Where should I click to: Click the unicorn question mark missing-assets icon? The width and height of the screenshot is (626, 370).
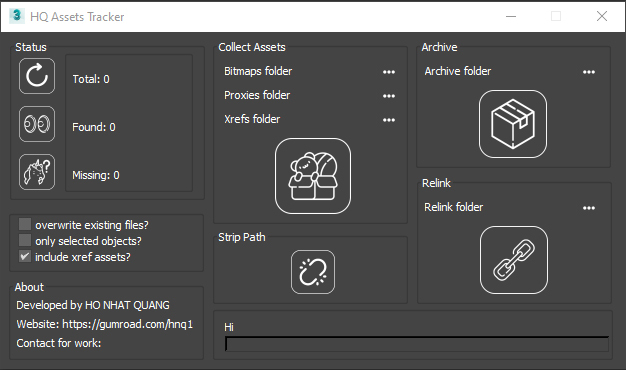pos(37,172)
